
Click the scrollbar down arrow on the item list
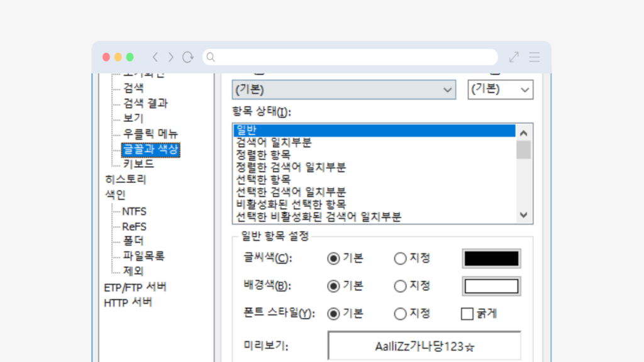[523, 216]
